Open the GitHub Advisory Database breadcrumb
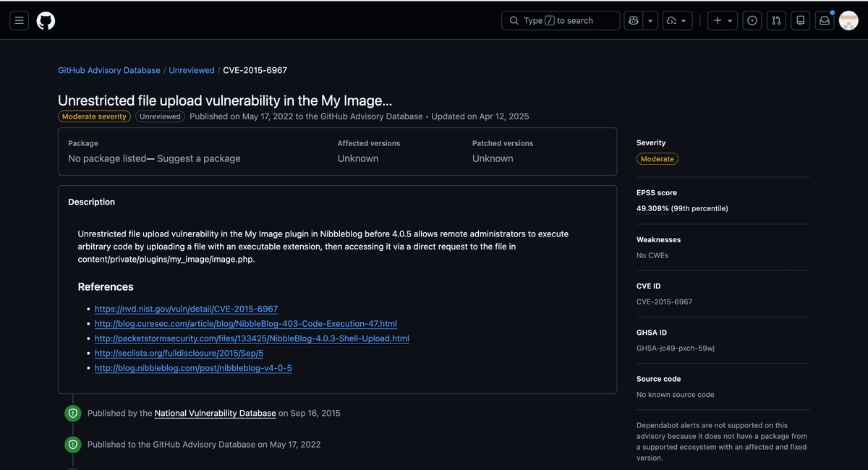Screen dimensions: 868x470 point(109,70)
